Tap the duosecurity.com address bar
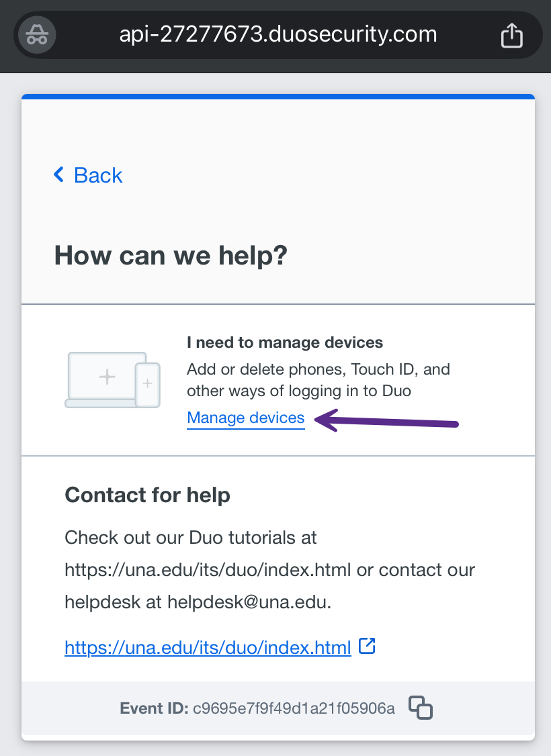Screen dimensions: 551x756 coord(278,34)
